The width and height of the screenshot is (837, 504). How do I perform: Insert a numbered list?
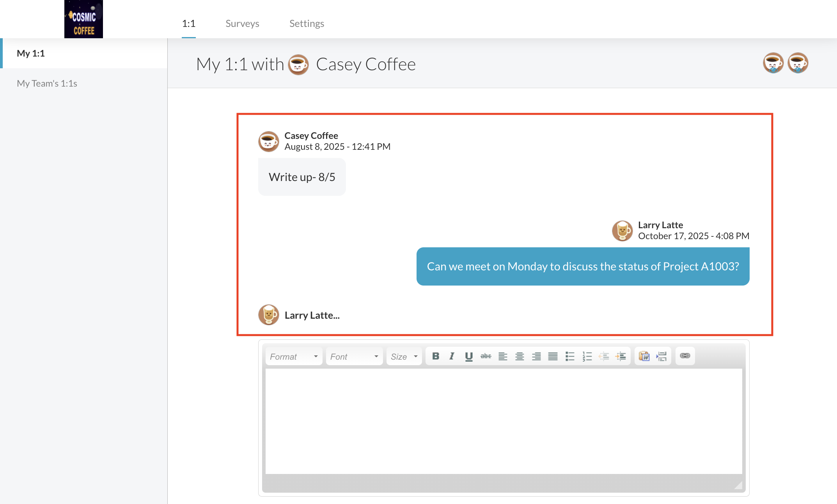pos(587,356)
